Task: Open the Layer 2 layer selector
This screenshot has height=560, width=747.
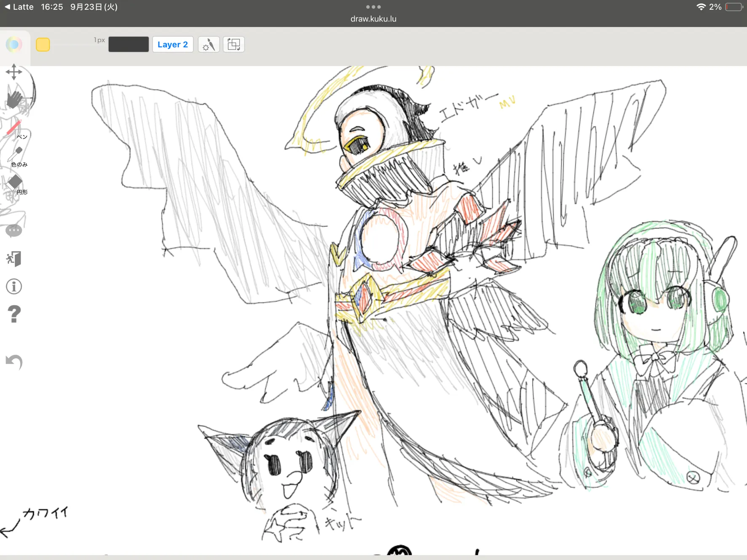Action: pyautogui.click(x=173, y=44)
